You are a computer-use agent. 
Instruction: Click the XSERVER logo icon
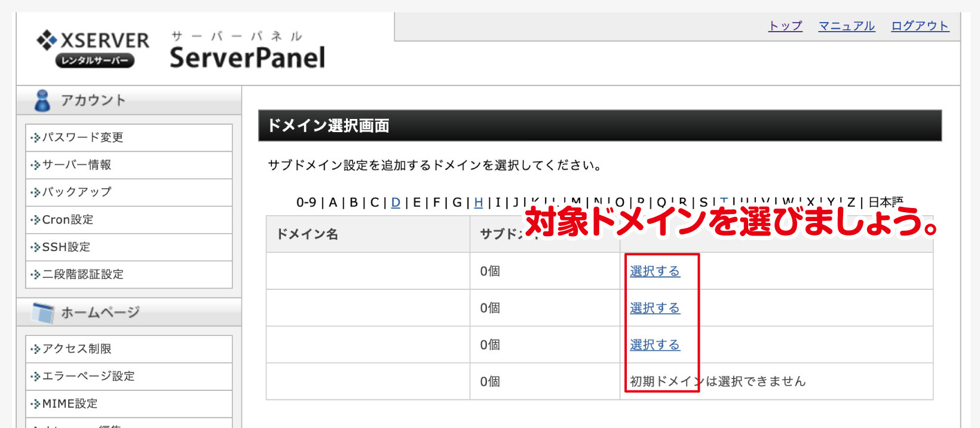47,40
